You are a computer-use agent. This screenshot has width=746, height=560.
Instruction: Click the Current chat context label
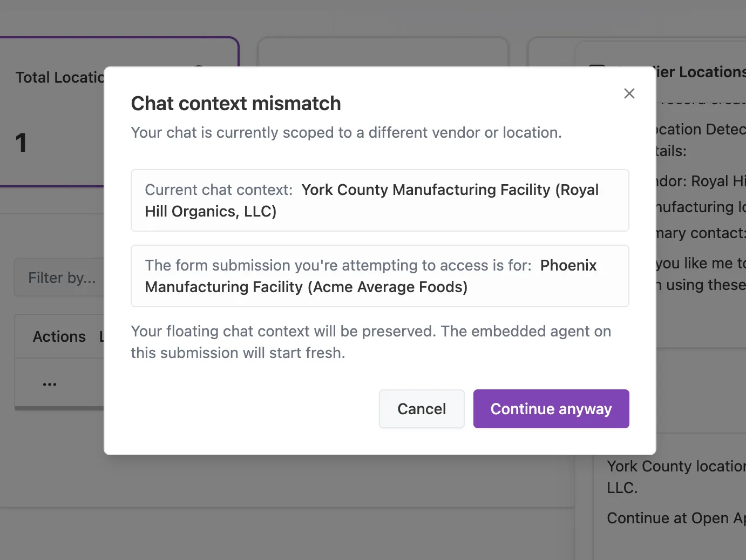point(219,190)
